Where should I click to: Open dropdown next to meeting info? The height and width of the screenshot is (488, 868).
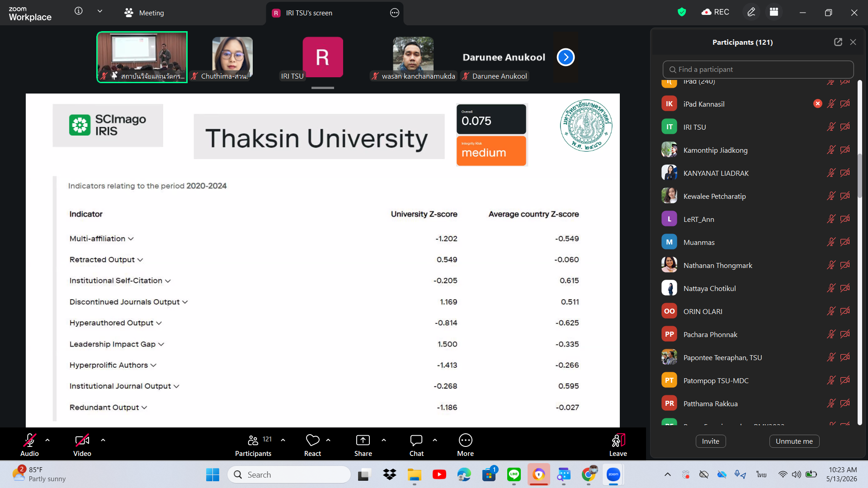pos(100,11)
